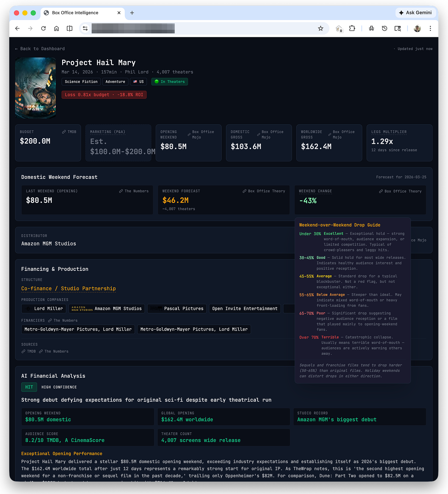
Task: Open TMDB link under Sources
Action: coord(29,351)
